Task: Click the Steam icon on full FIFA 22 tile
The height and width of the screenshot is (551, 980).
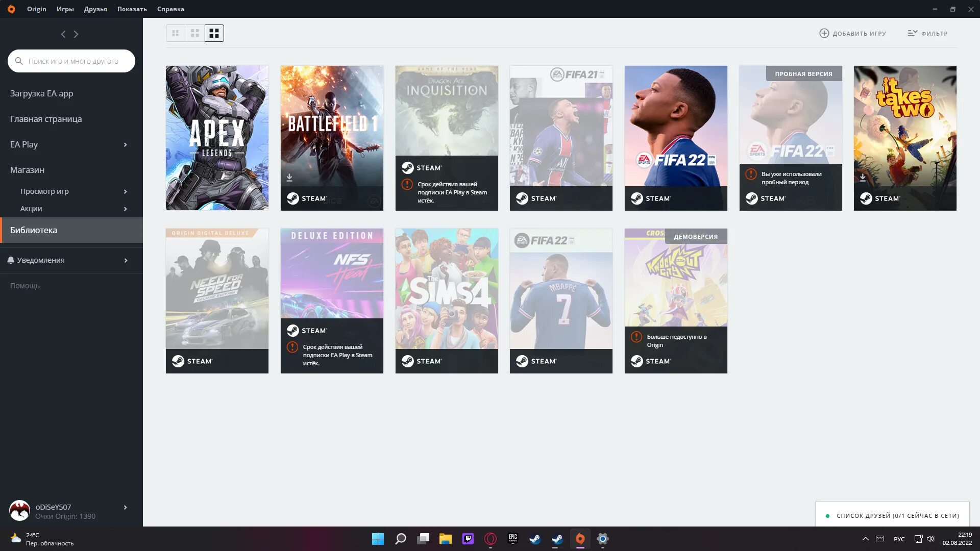Action: coord(637,198)
